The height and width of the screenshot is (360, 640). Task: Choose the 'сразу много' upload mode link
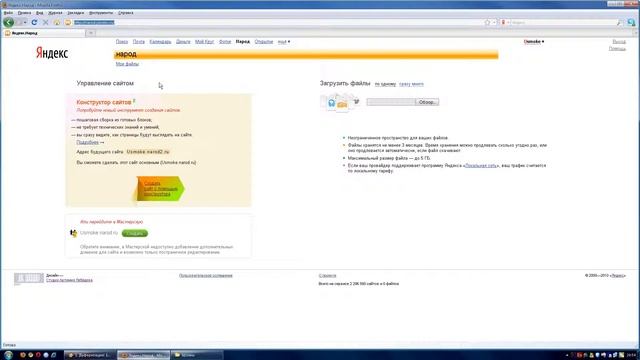pyautogui.click(x=411, y=84)
